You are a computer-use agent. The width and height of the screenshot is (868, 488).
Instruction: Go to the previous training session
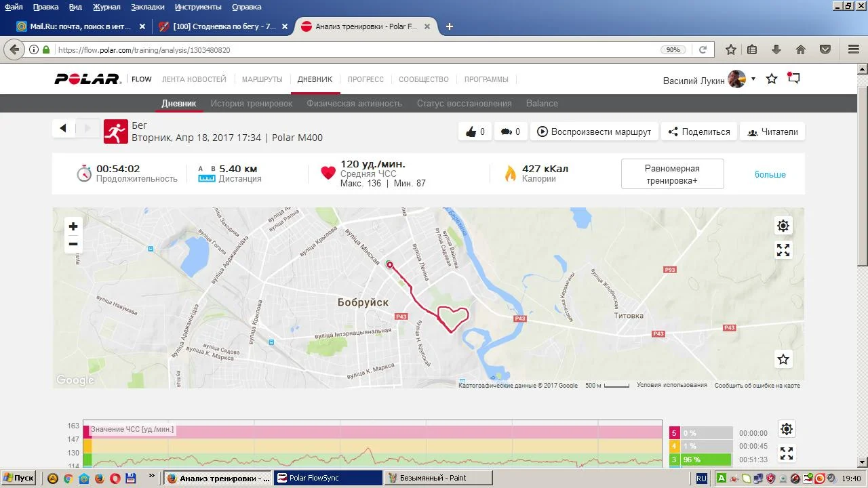63,128
